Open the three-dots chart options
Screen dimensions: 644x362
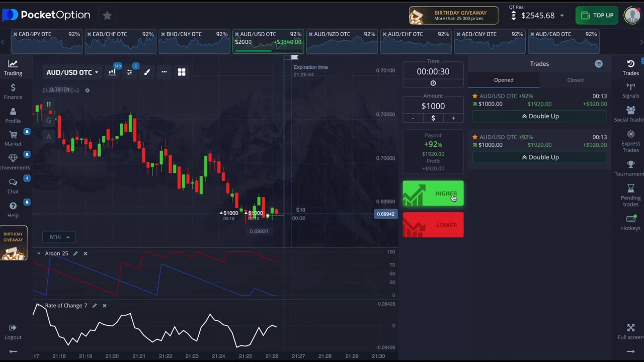164,72
